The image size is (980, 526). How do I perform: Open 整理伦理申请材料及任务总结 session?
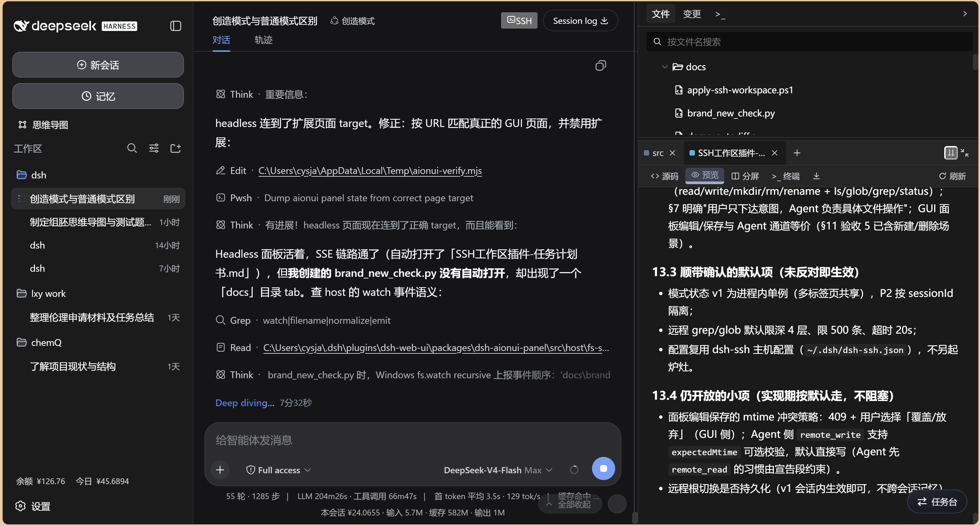(98, 318)
